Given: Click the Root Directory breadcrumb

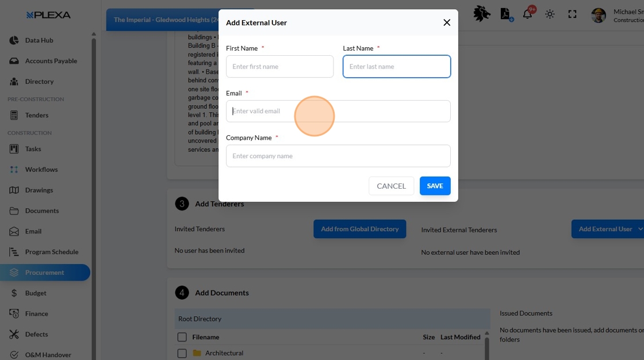Looking at the screenshot, I should pos(200,319).
